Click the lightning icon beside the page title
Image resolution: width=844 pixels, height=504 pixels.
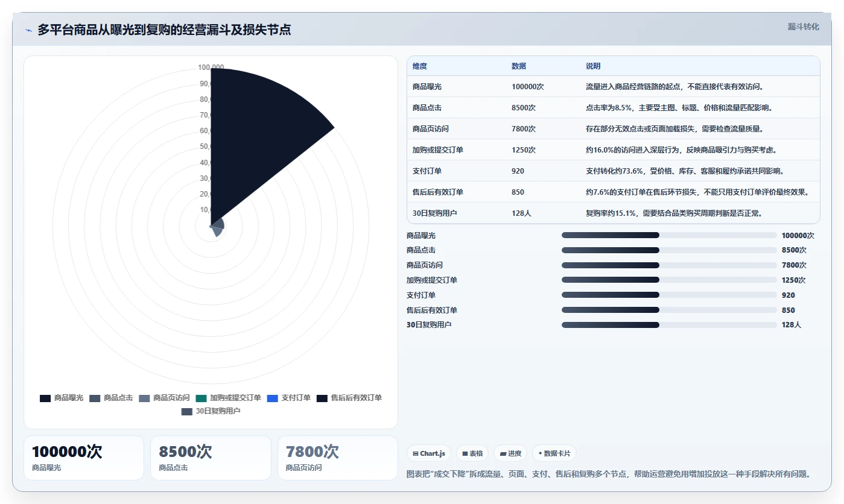[28, 30]
